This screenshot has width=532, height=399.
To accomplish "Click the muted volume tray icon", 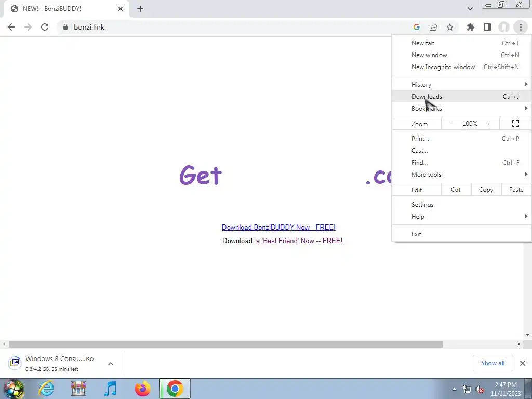I will pyautogui.click(x=480, y=389).
